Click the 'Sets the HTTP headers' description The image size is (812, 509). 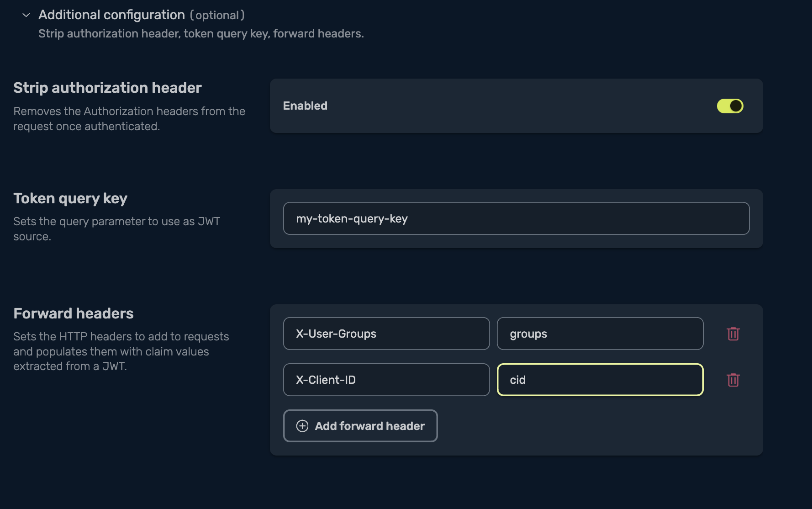pos(121,351)
